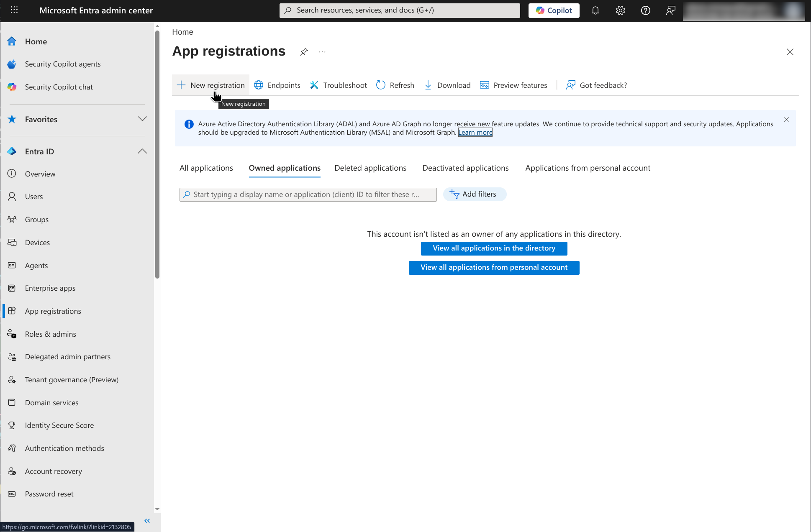Click the application name filter box
This screenshot has height=532, width=811.
point(308,194)
